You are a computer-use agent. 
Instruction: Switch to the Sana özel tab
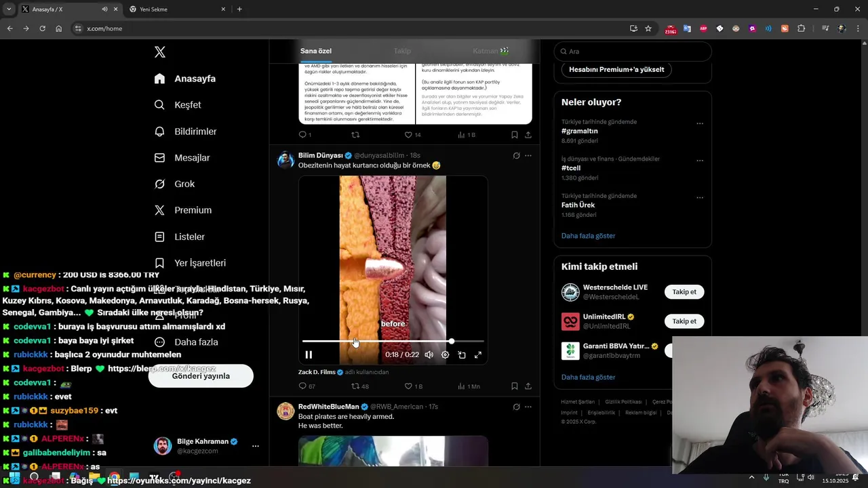click(x=316, y=51)
